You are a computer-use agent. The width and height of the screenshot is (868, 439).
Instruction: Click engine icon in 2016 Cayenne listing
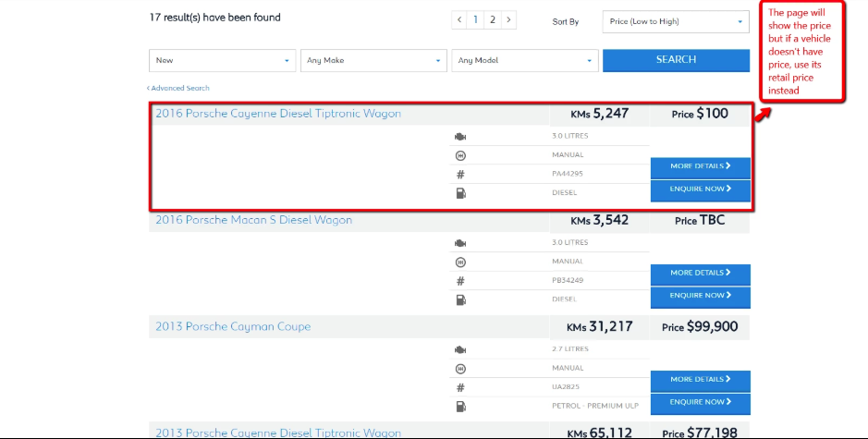click(460, 137)
